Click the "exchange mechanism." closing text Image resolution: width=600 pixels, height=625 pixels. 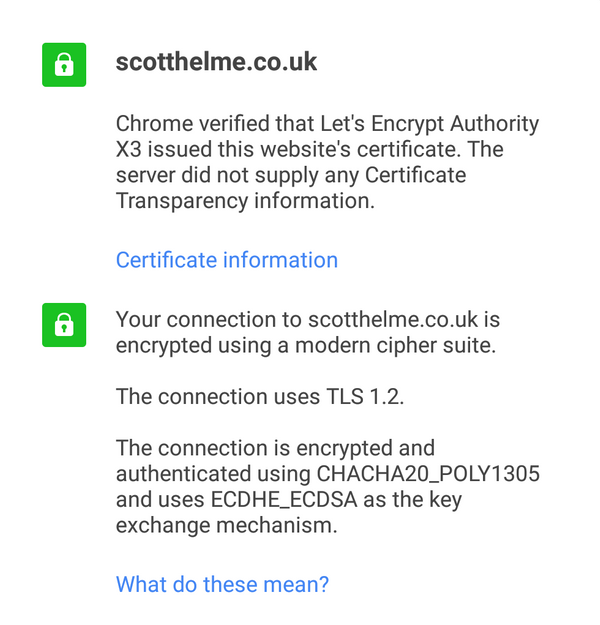tap(226, 525)
